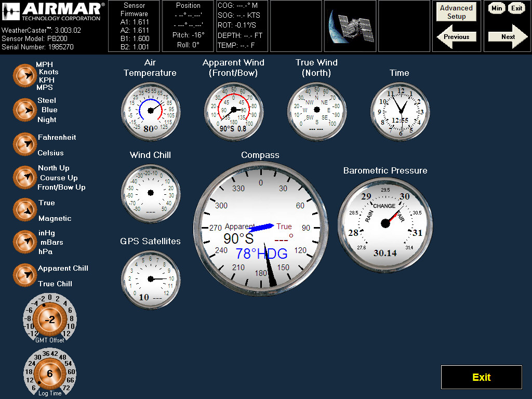This screenshot has width=532, height=399.
Task: Go back with the Previous arrow
Action: click(x=457, y=37)
